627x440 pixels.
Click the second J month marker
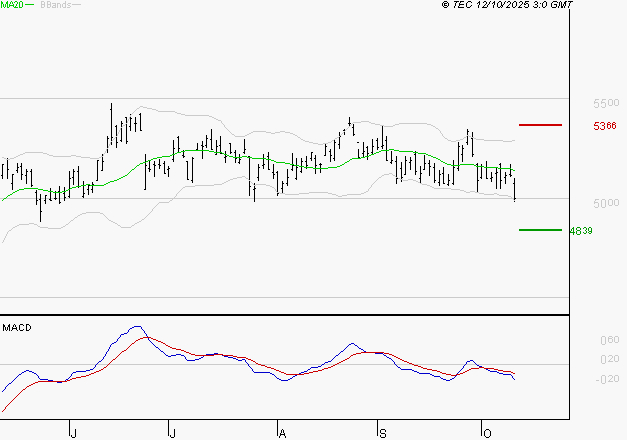point(171,433)
